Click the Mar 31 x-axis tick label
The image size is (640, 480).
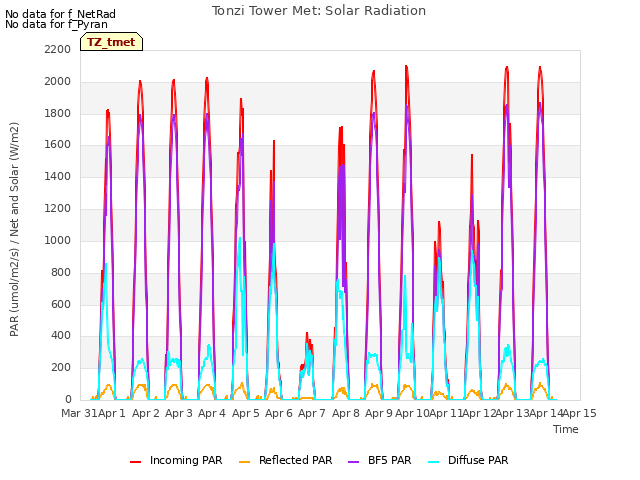point(79,413)
